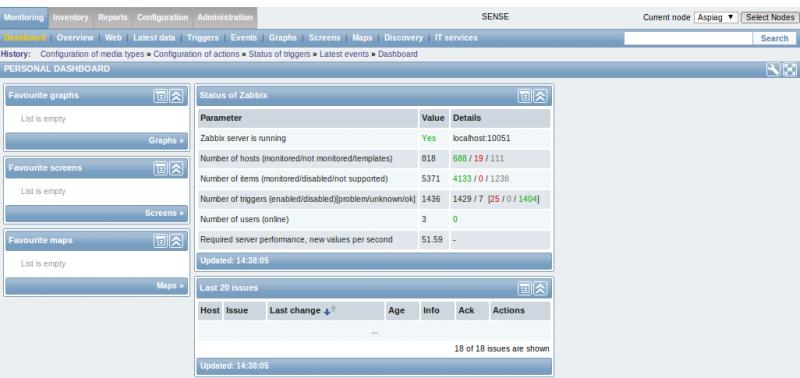Click not supported items count 1238
This screenshot has width=800, height=378.
499,179
